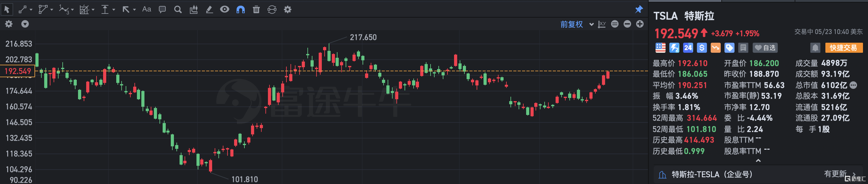Click the 企业号 building icon
The image size is (868, 184).
click(x=662, y=175)
